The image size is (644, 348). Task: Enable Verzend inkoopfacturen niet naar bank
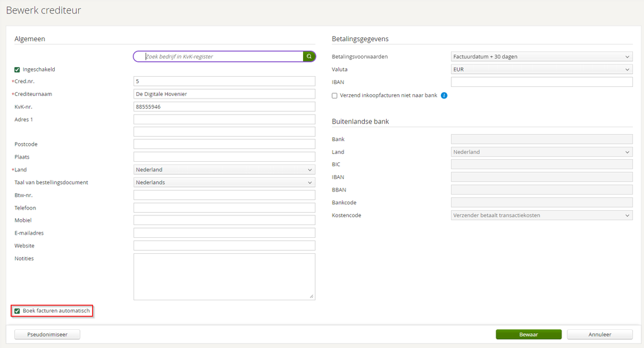click(x=335, y=95)
